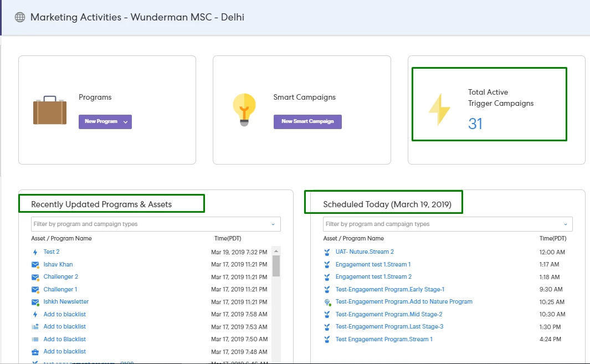This screenshot has width=590, height=364.
Task: Click Asset / Program Name header in Recently Updated
Action: [61, 238]
